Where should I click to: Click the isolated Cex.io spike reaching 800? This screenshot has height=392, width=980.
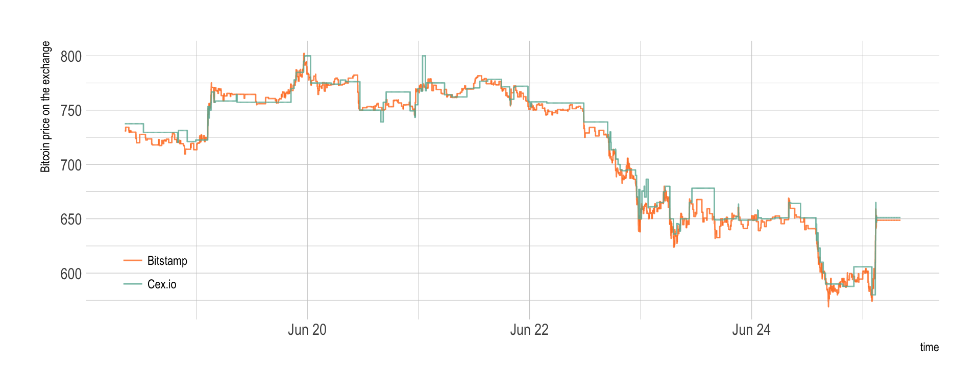(424, 56)
